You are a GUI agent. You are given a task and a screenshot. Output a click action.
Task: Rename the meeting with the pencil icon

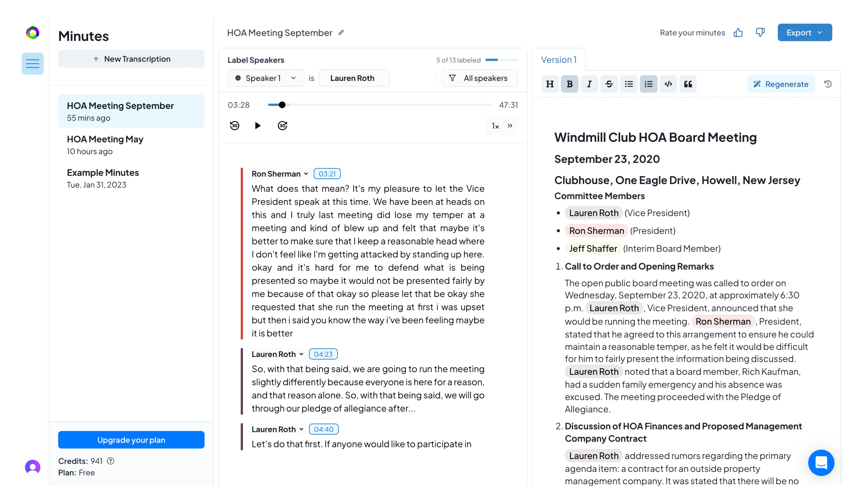click(x=341, y=32)
